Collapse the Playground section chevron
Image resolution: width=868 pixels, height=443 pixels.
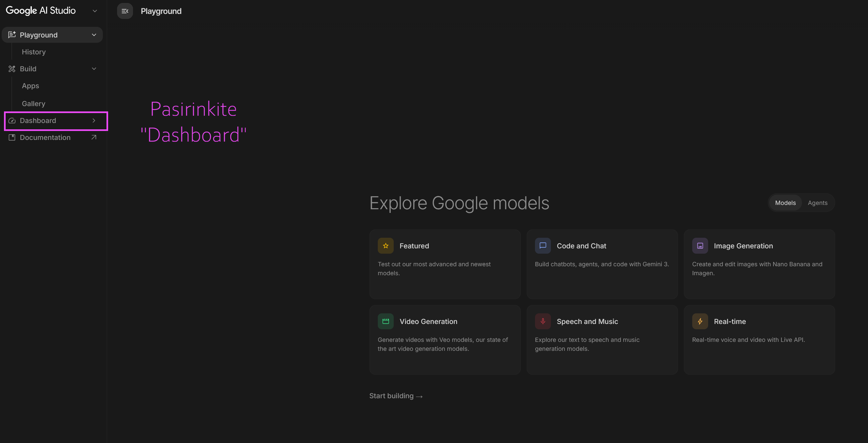point(94,35)
